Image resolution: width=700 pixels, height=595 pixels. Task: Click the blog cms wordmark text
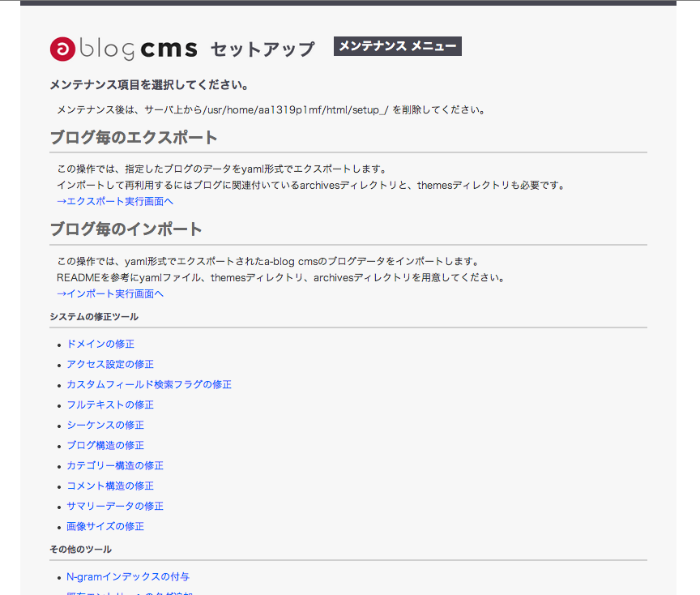(139, 49)
